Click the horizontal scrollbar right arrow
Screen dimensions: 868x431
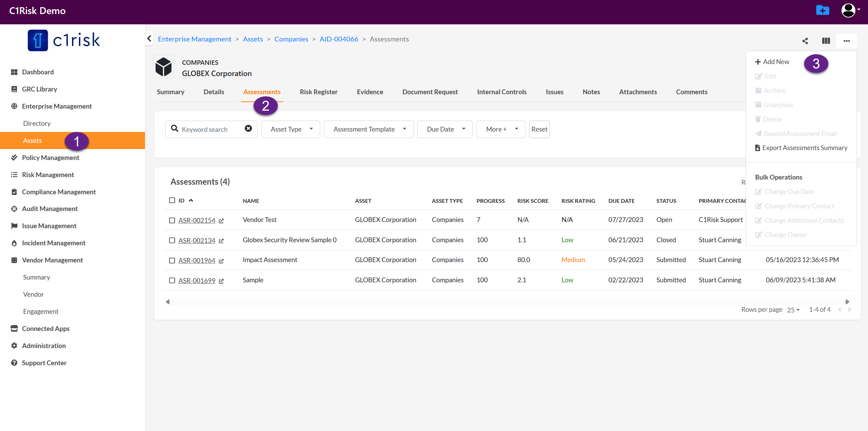click(x=847, y=302)
